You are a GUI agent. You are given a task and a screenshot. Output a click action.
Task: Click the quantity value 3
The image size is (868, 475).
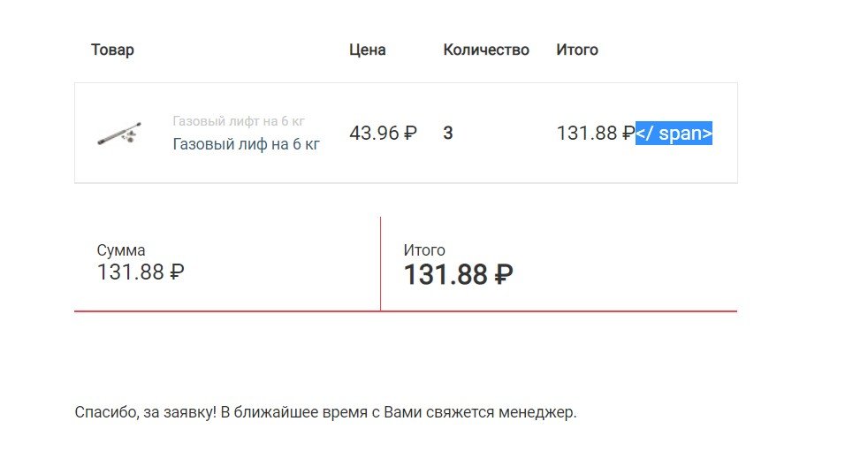(x=448, y=133)
